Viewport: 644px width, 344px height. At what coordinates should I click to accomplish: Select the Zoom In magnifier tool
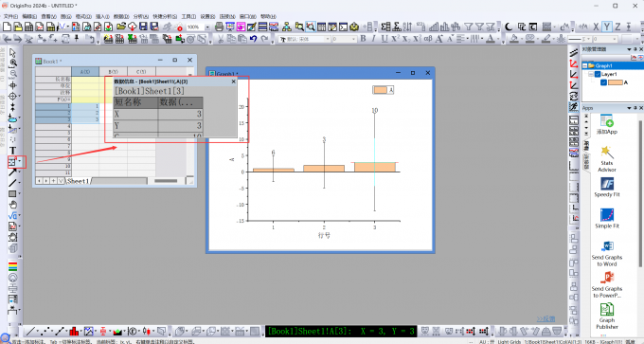pyautogui.click(x=12, y=63)
